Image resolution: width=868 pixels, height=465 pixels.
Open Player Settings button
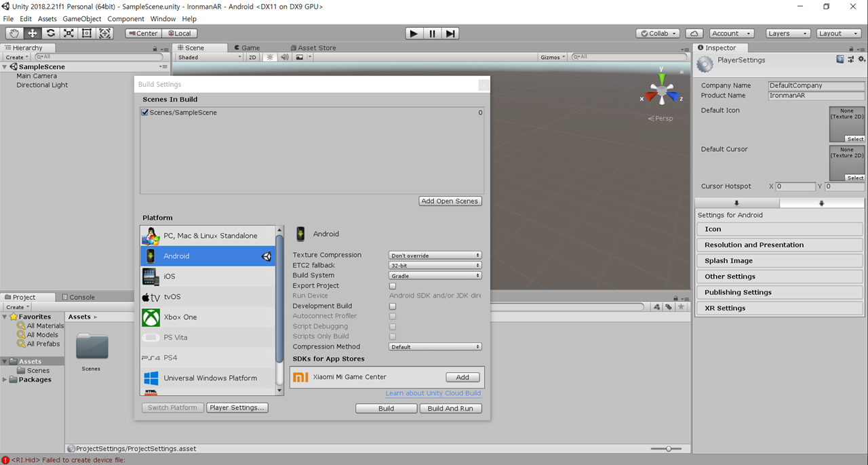coord(237,408)
